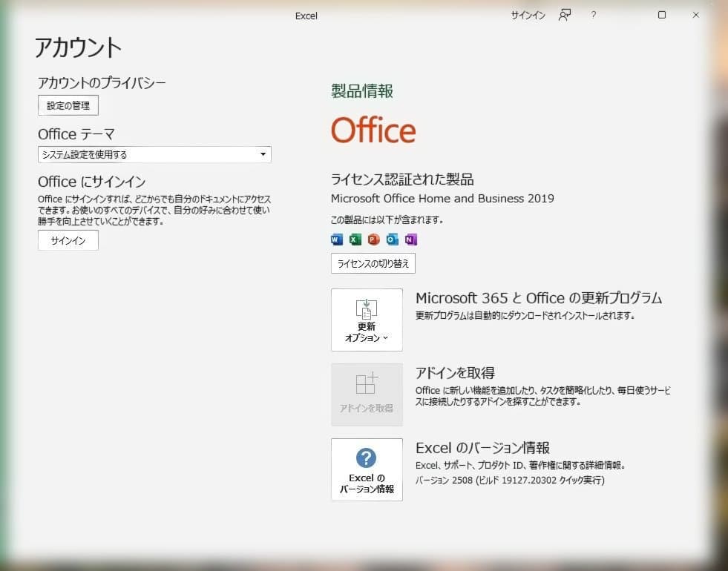Open the 更新オプション menu button
The width and height of the screenshot is (728, 571).
tap(367, 320)
